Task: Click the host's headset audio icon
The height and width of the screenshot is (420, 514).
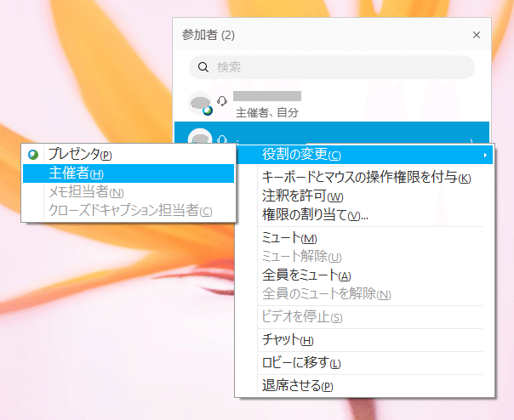Action: click(x=222, y=101)
